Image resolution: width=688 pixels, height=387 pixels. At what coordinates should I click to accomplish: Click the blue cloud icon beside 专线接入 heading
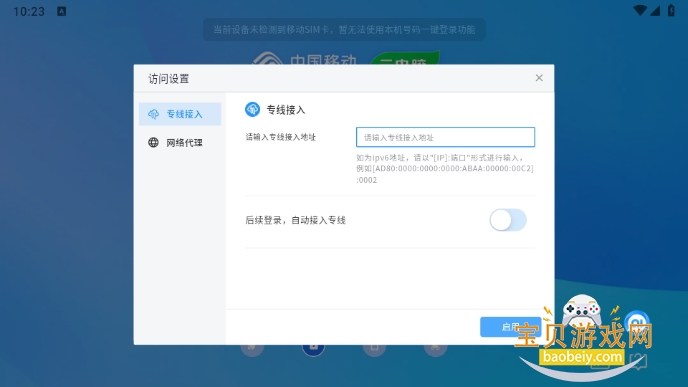pos(252,109)
